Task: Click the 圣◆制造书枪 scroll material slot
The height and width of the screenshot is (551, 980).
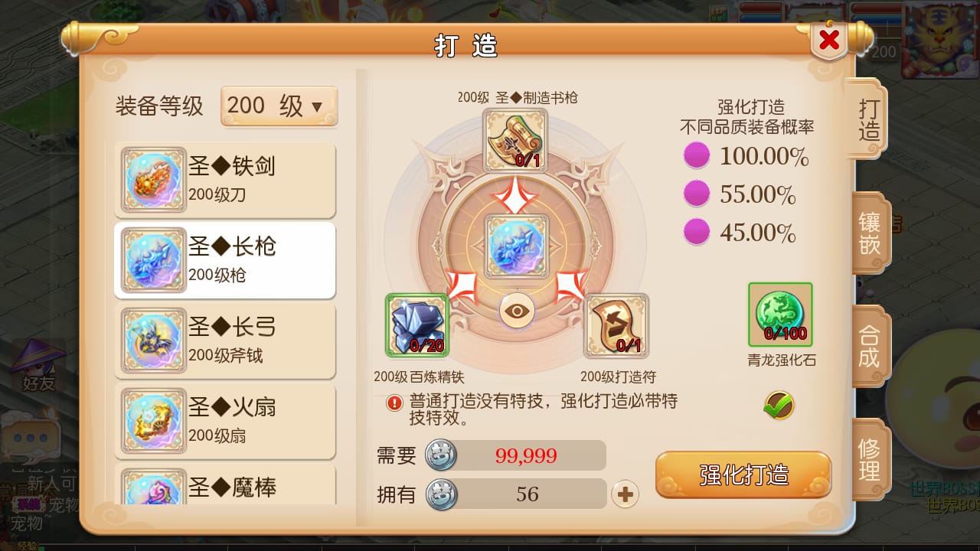Action: (x=515, y=140)
